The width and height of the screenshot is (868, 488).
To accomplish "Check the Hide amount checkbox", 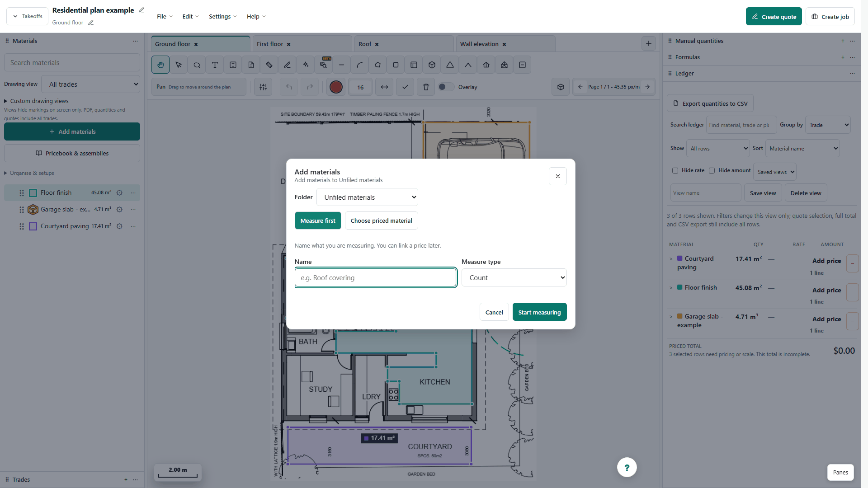I will [x=712, y=171].
